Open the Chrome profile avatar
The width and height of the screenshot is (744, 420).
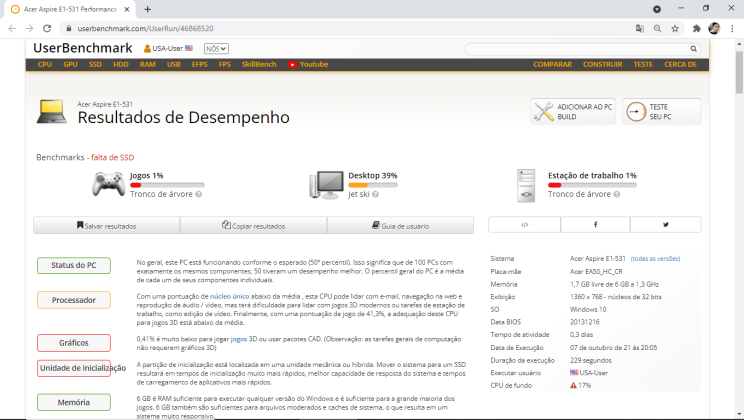(714, 28)
